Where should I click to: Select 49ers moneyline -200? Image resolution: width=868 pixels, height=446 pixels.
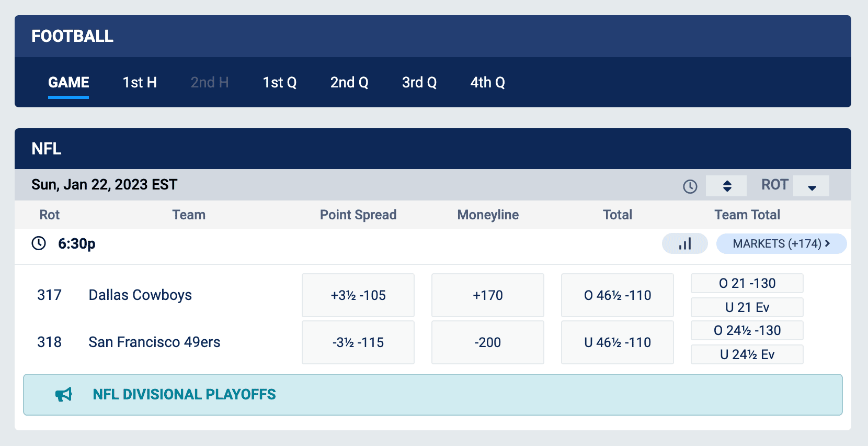(487, 342)
